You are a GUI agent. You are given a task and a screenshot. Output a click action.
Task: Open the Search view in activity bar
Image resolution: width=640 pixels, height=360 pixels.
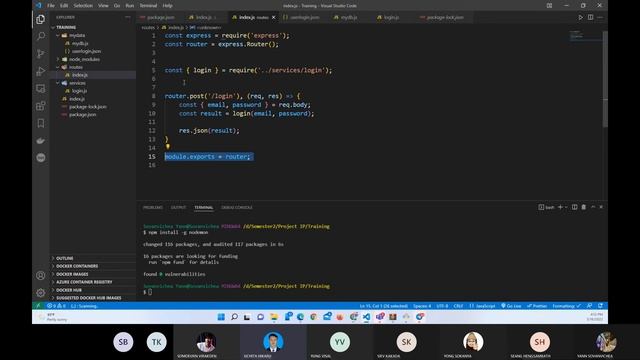coord(40,36)
